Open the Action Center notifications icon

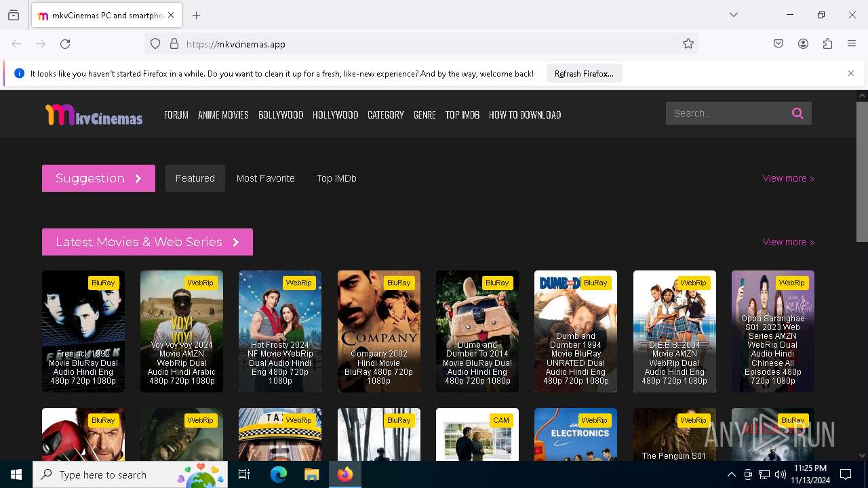click(846, 474)
